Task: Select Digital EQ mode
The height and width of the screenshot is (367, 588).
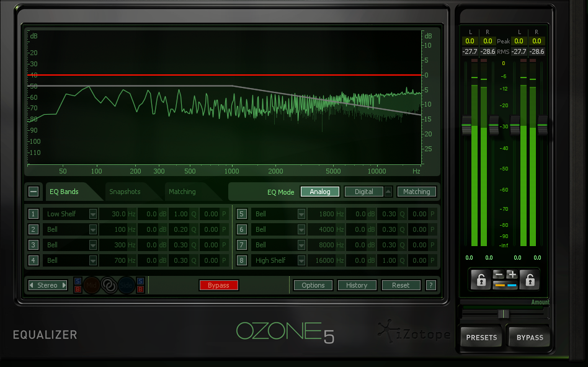Action: point(363,192)
